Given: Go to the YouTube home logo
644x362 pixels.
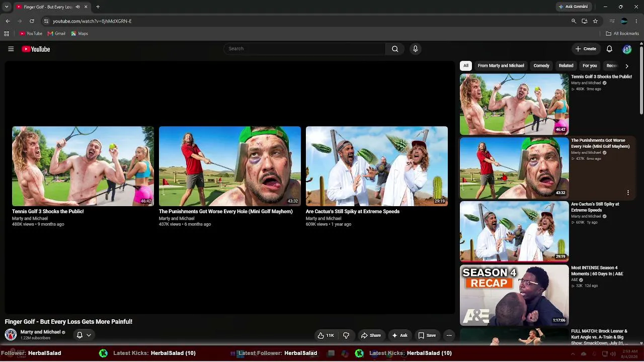Looking at the screenshot, I should pos(36,49).
